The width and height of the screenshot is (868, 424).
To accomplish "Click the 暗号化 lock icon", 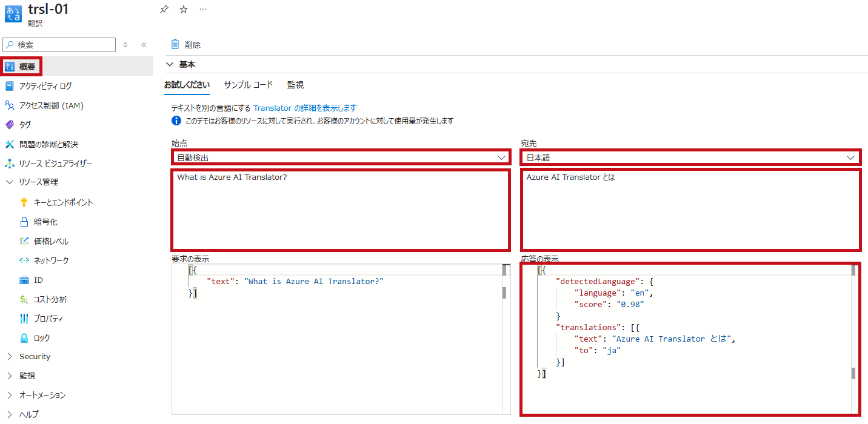I will click(x=24, y=222).
